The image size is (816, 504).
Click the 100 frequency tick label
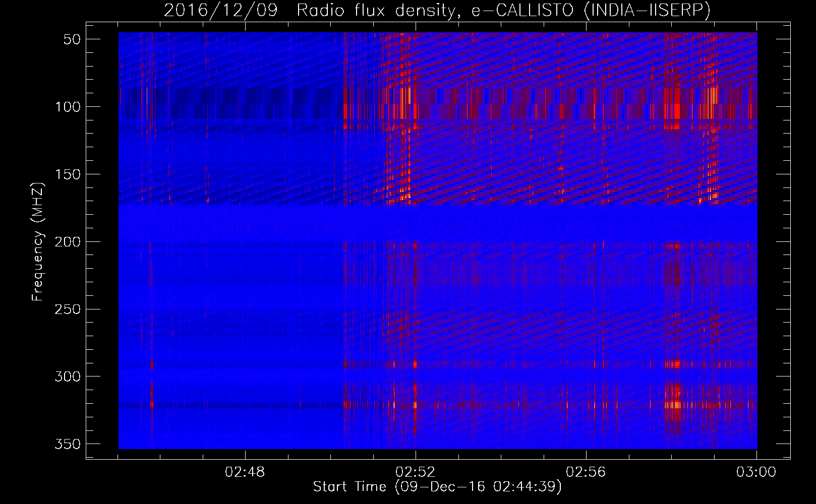(68, 107)
